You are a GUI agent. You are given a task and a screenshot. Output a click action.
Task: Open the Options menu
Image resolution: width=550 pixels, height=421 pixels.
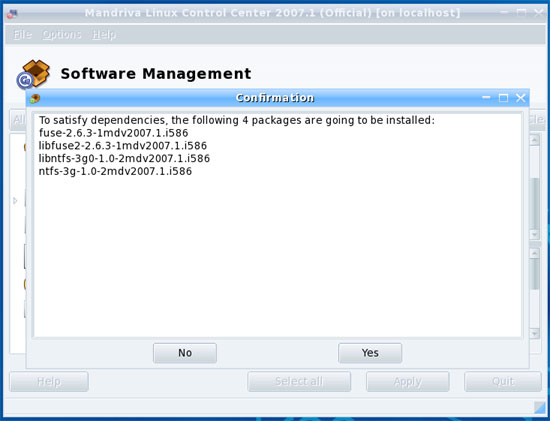click(62, 34)
